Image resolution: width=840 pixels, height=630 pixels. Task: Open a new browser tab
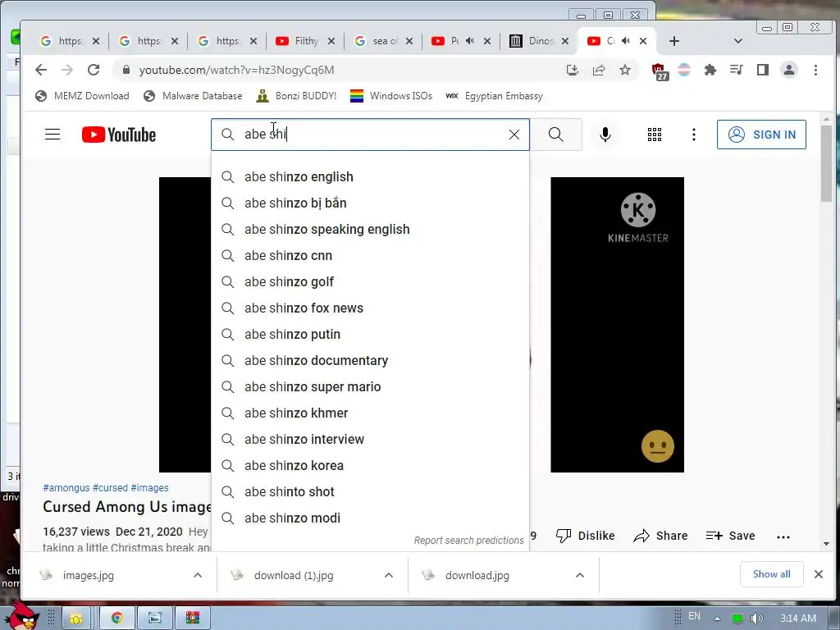point(674,41)
